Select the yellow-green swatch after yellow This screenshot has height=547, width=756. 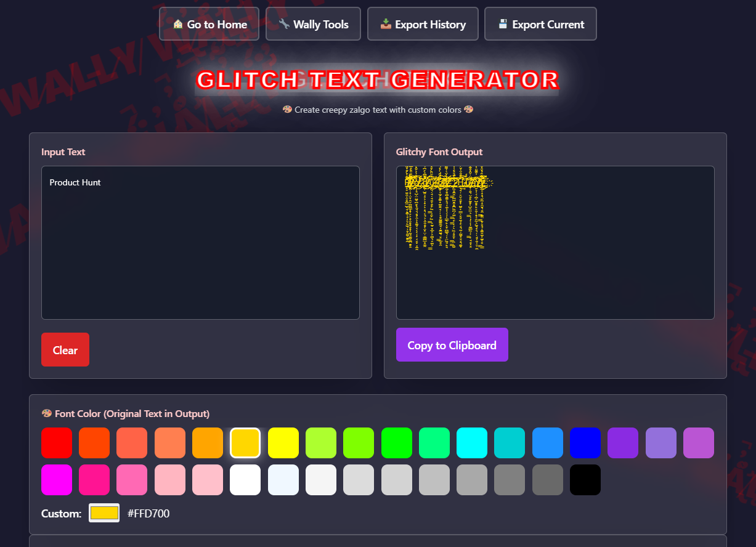click(321, 443)
